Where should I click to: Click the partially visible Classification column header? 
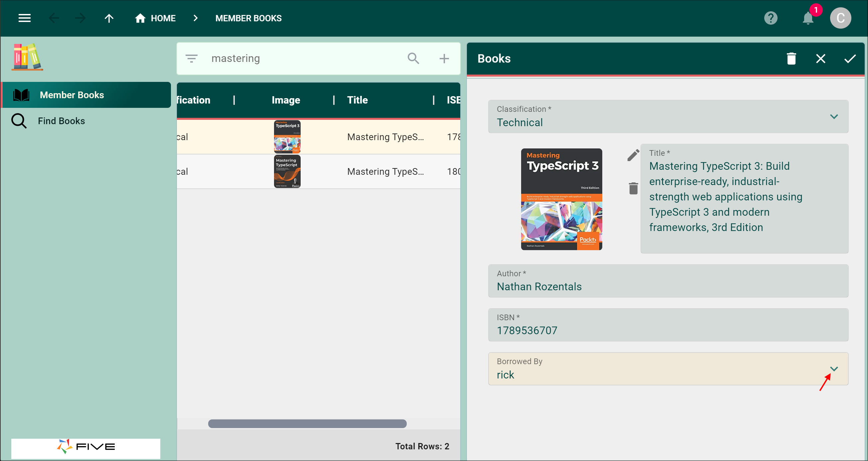point(194,100)
